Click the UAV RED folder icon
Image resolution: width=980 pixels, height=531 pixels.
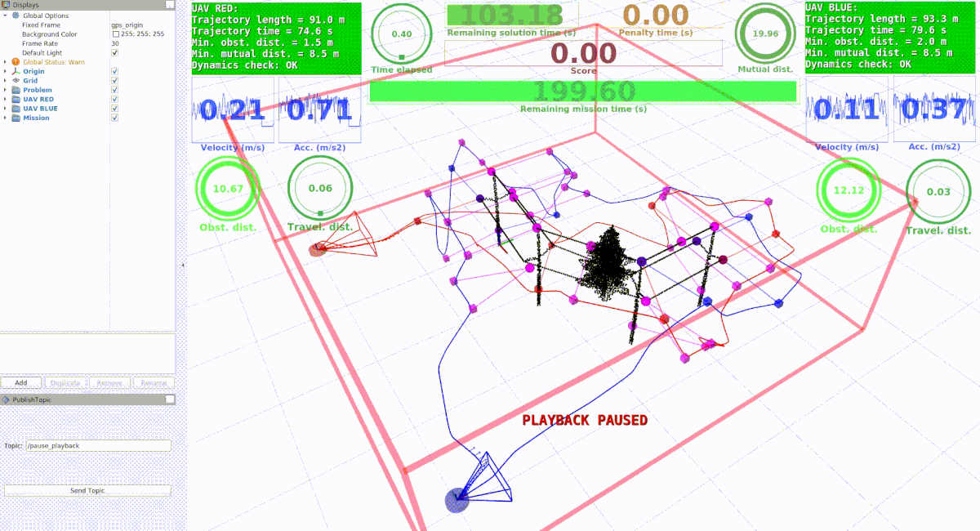pyautogui.click(x=16, y=99)
